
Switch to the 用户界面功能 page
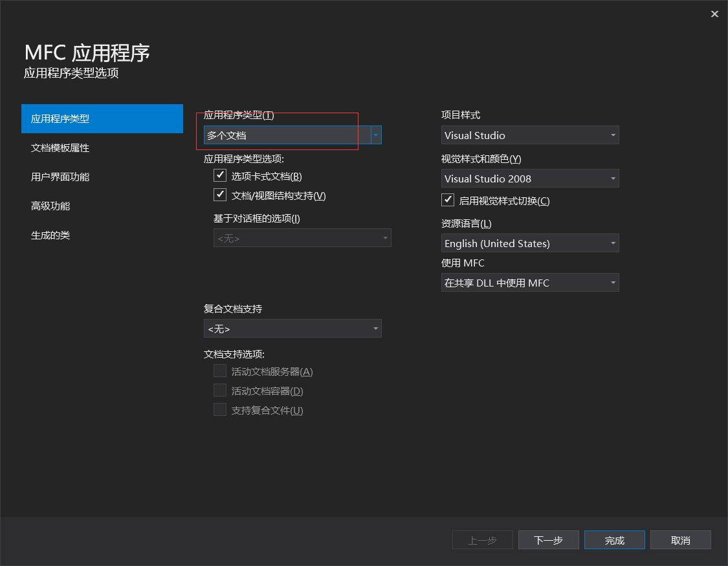click(102, 177)
